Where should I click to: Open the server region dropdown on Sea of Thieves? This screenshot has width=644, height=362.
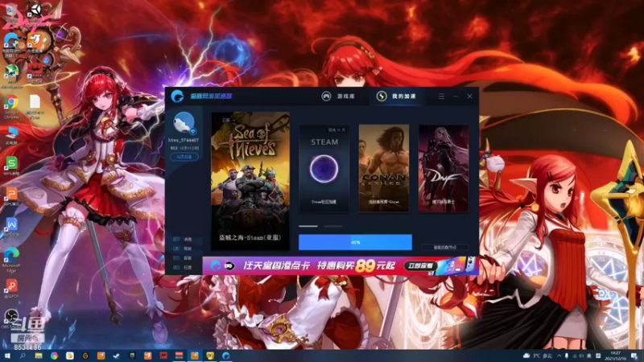tap(228, 120)
